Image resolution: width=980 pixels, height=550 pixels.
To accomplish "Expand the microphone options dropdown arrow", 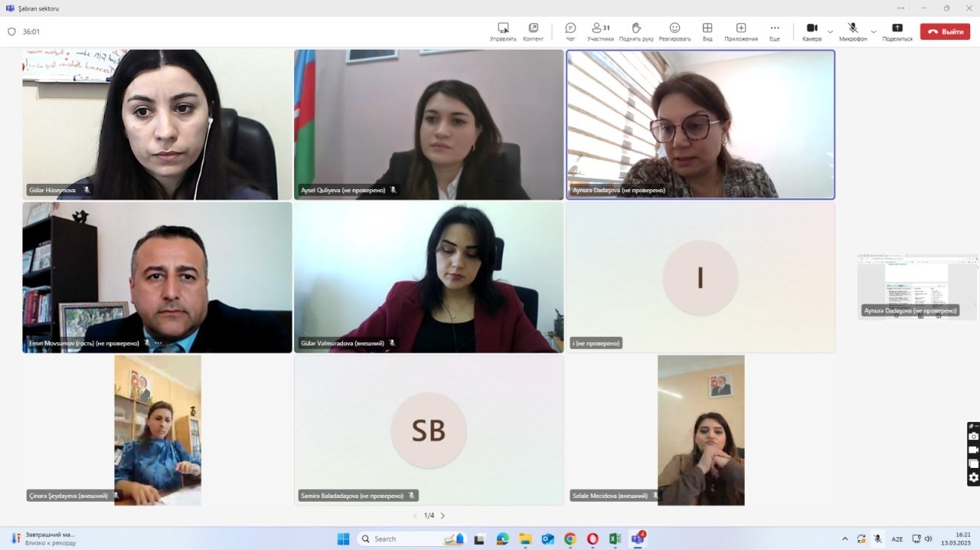I will pyautogui.click(x=874, y=32).
